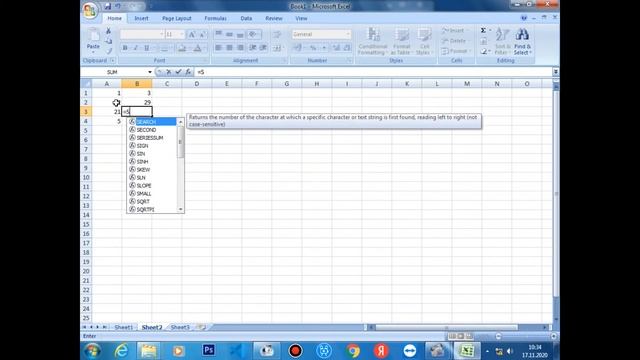Toggle Underline formatting
This screenshot has height=360, width=640.
147,48
